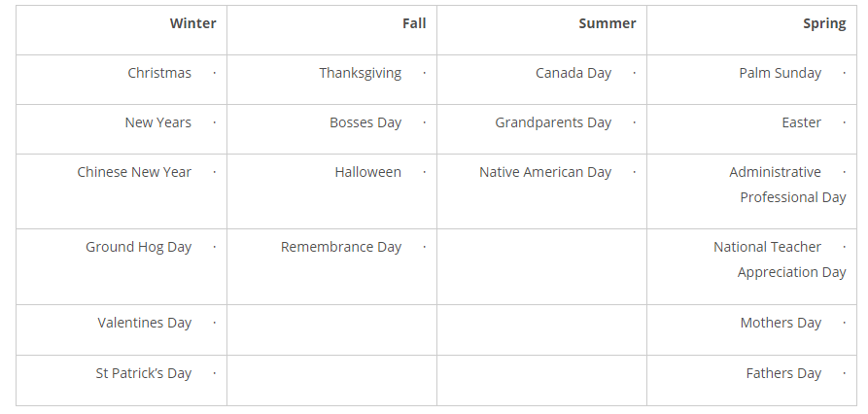Select the Grandparents Day entry
Screen dimensions: 868x414
pyautogui.click(x=552, y=122)
